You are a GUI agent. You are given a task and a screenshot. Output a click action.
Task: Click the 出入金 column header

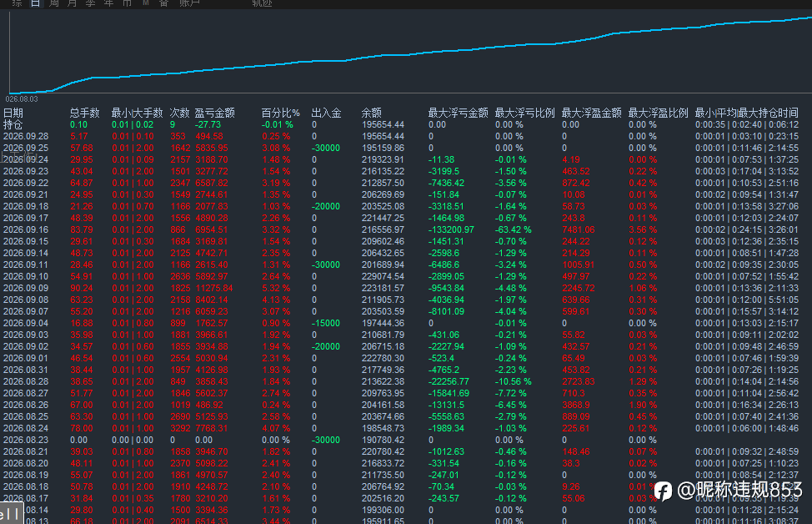(326, 113)
